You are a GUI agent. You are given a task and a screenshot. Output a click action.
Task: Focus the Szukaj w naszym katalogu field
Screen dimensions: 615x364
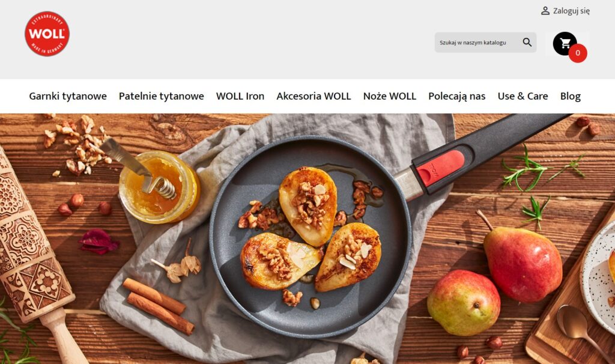click(477, 43)
